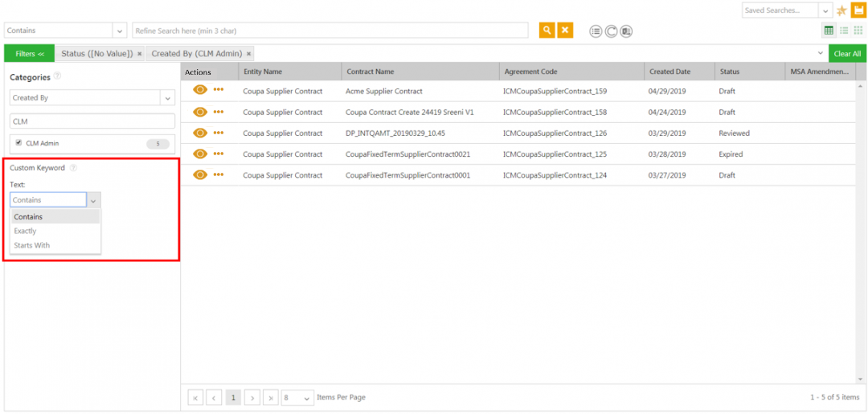868x414 pixels.
Task: Click the orange save search disk icon
Action: coord(858,10)
